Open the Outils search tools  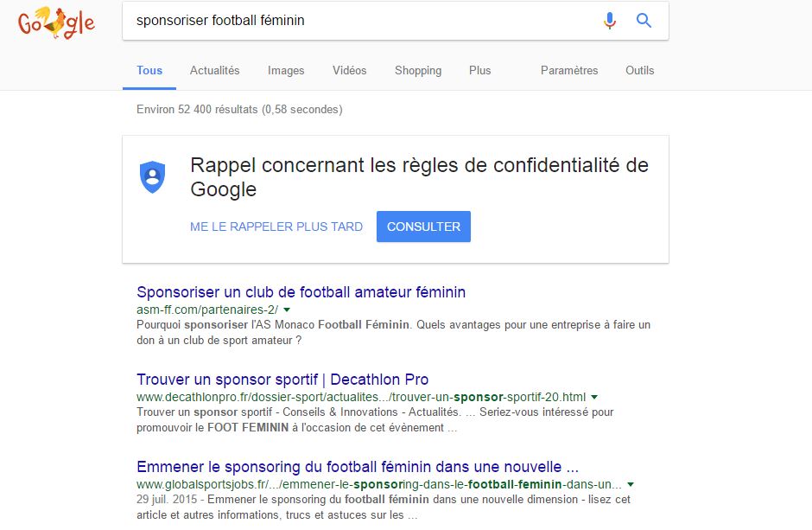(x=639, y=70)
